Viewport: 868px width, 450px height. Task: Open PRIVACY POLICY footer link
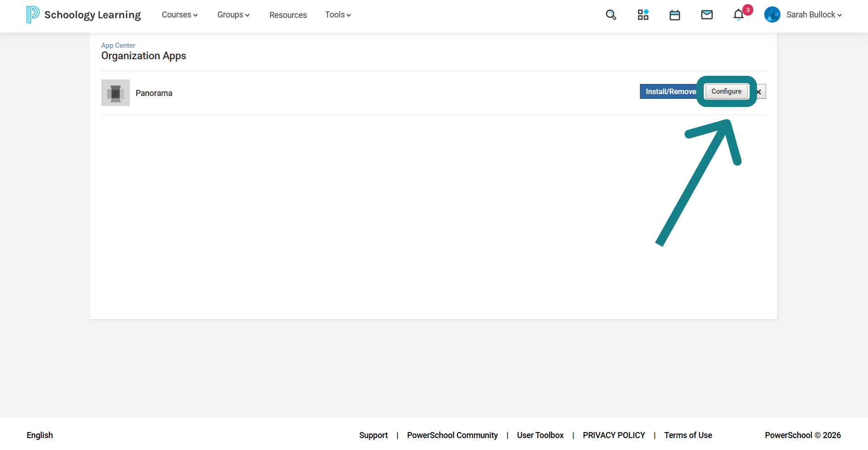[x=614, y=435]
